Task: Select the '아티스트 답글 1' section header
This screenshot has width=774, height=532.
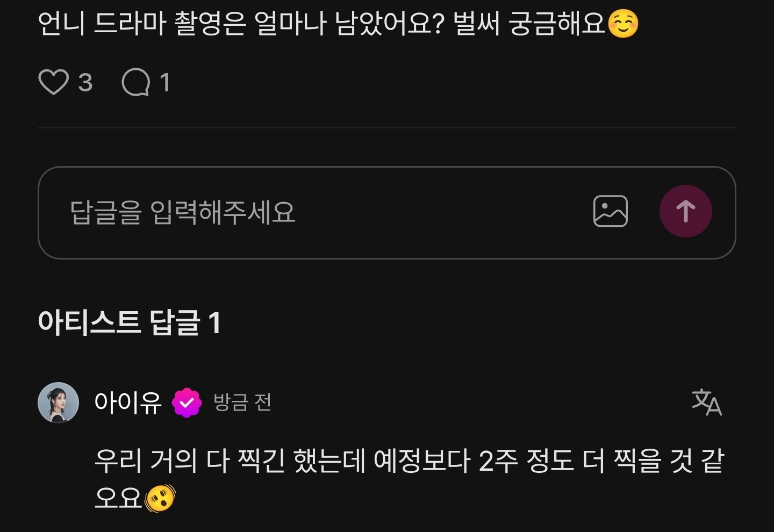Action: 129,322
